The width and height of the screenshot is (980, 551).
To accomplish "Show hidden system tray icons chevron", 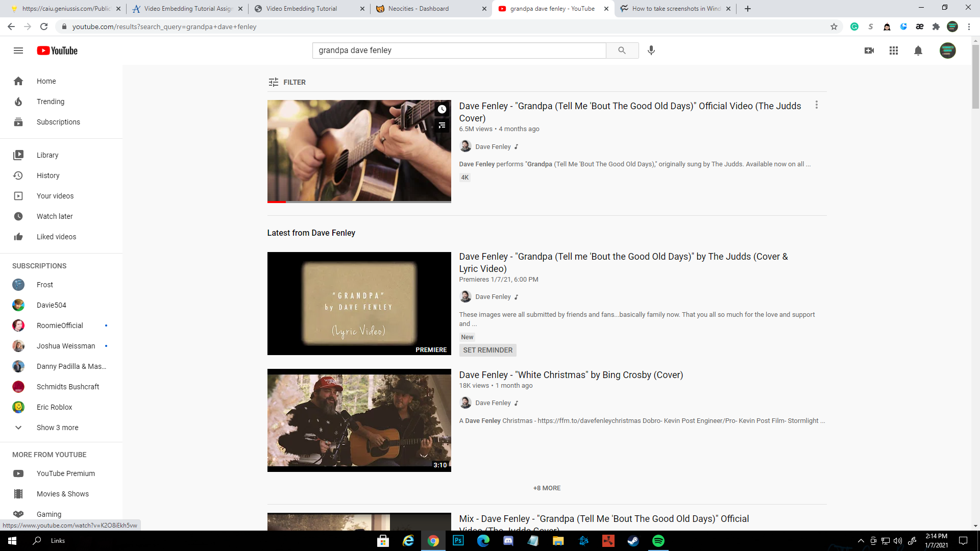I will pos(861,541).
